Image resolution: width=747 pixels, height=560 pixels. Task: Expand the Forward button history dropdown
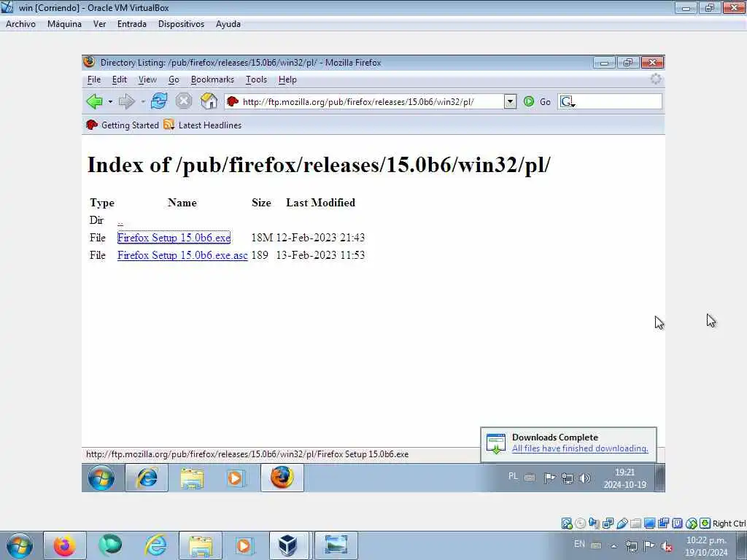click(142, 102)
